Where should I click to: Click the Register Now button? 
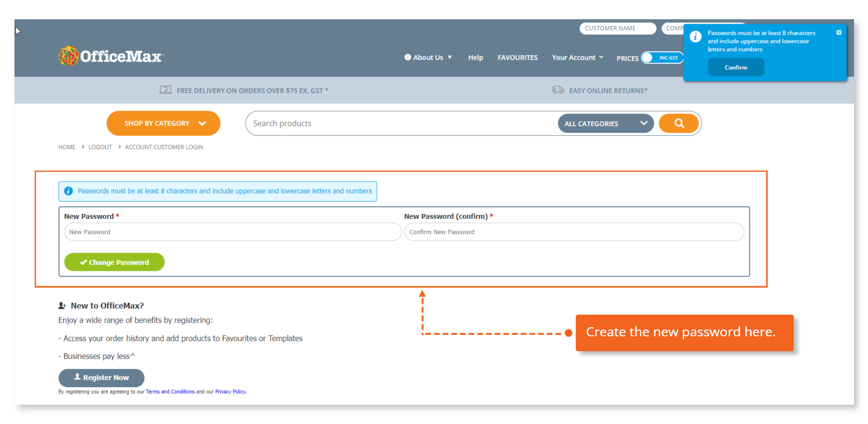(x=101, y=378)
